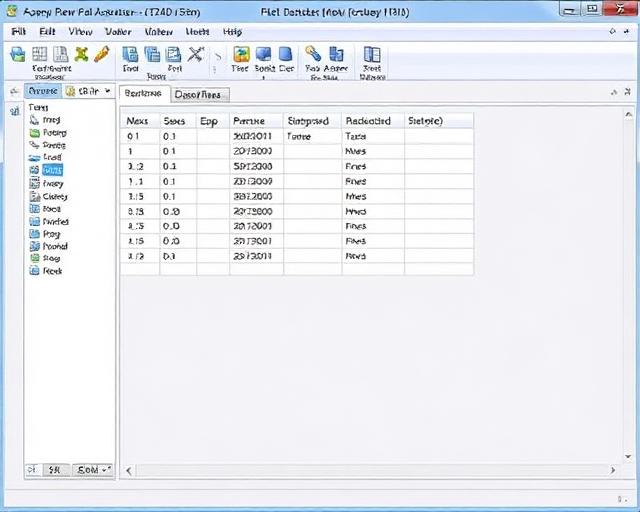This screenshot has width=640, height=512.
Task: Click the crossed tools icon in the toolbar
Action: (x=196, y=54)
